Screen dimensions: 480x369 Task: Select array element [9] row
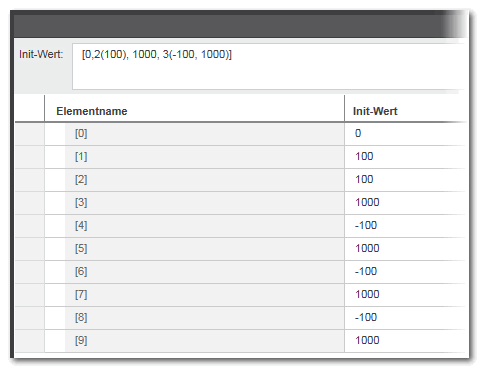pos(240,341)
